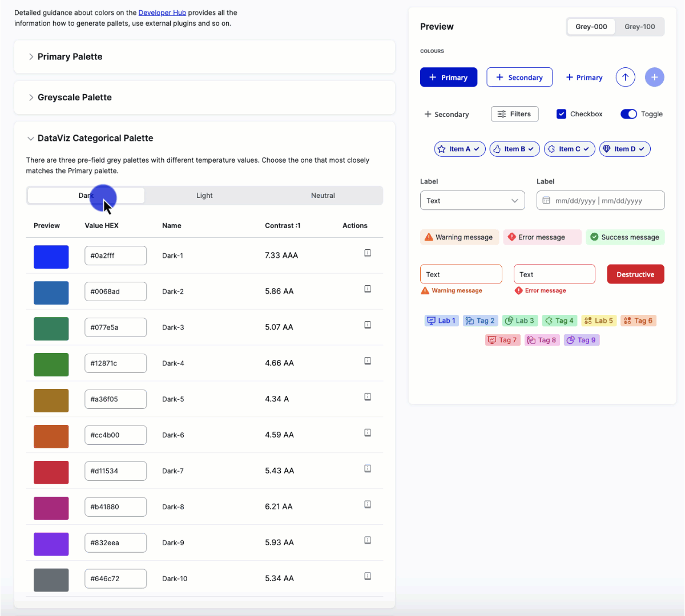Click the hex input field showing #0068ad
This screenshot has height=616, width=685.
click(x=115, y=291)
